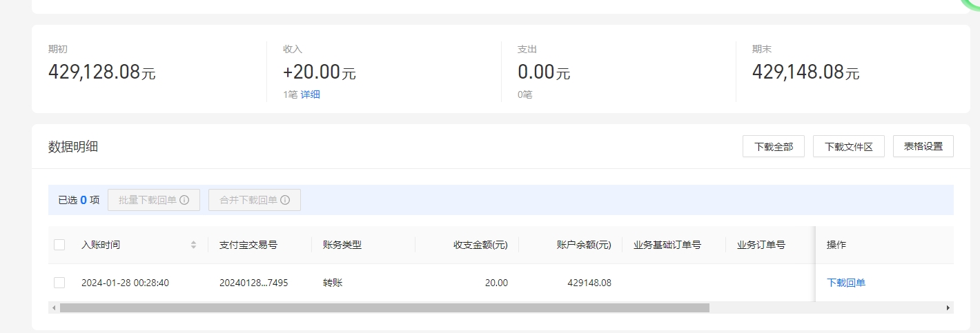980x333 pixels.
Task: Click the scrollbar right arrow
Action: (x=948, y=307)
